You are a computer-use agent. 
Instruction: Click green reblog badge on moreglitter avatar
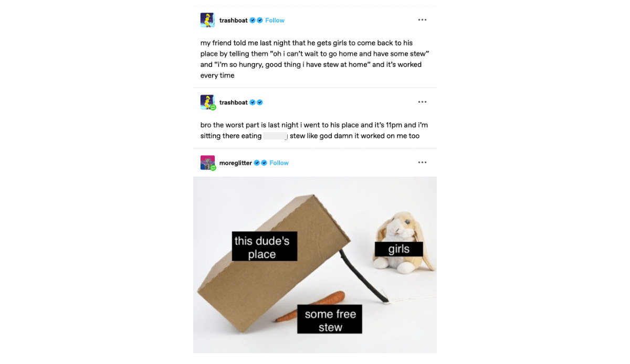click(x=213, y=168)
